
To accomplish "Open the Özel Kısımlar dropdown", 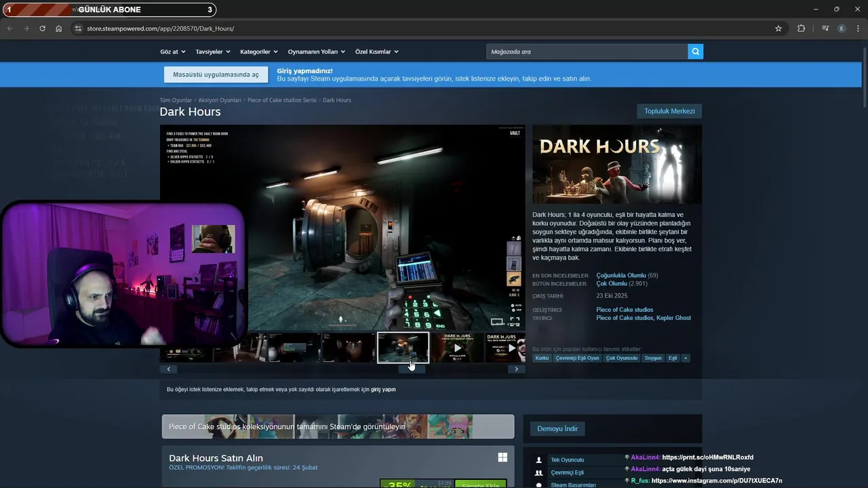I will pos(376,52).
